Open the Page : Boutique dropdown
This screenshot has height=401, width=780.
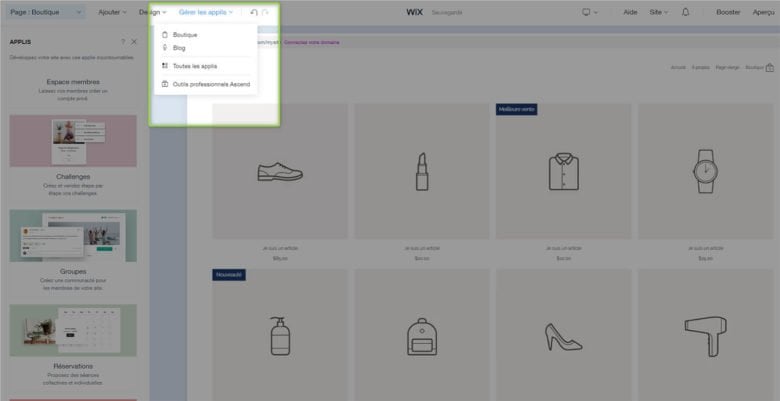46,12
